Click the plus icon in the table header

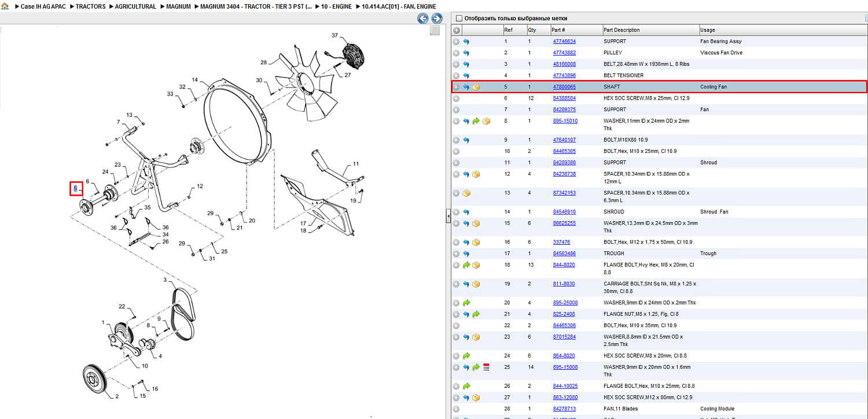click(x=457, y=30)
